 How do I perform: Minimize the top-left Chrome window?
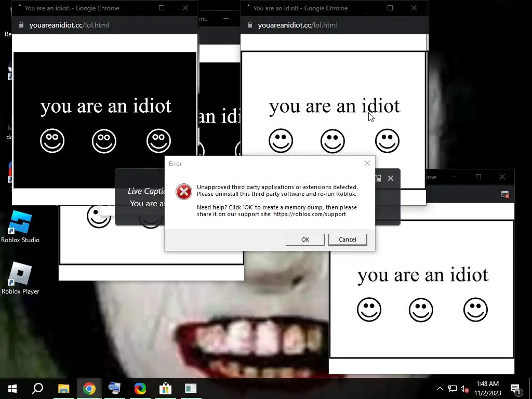(137, 8)
